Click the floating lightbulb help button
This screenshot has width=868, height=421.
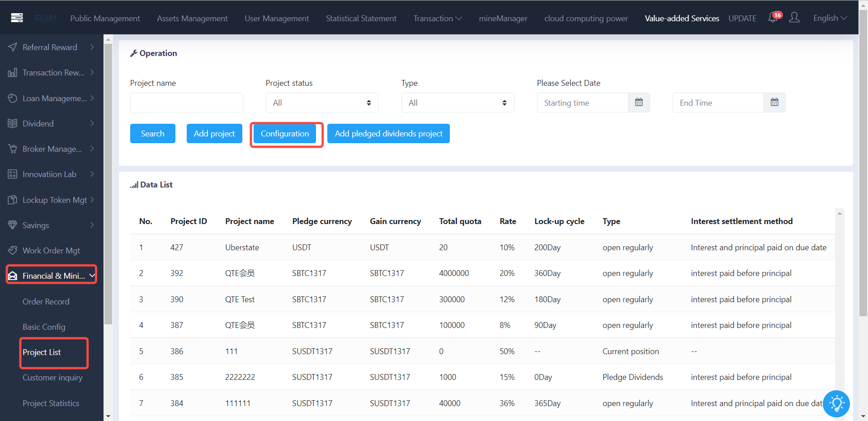point(836,403)
